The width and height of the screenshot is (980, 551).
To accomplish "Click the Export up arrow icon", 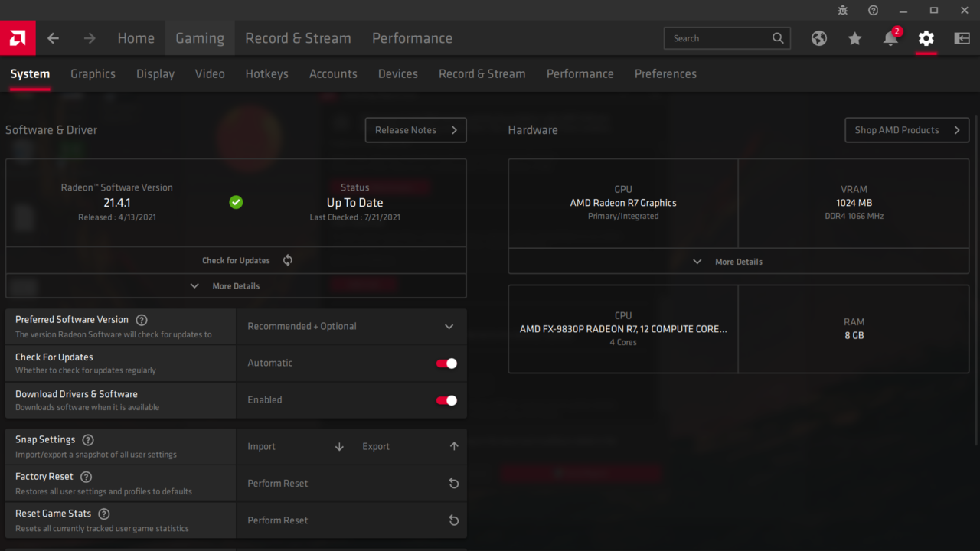I will [x=454, y=446].
